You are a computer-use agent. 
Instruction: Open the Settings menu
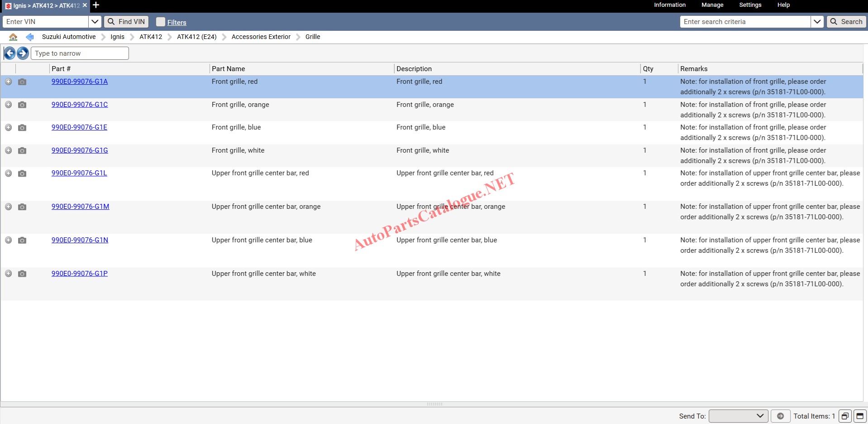[x=750, y=5]
